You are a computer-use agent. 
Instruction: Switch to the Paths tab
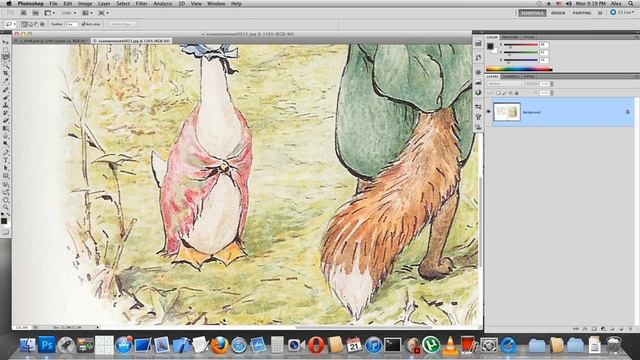point(529,76)
